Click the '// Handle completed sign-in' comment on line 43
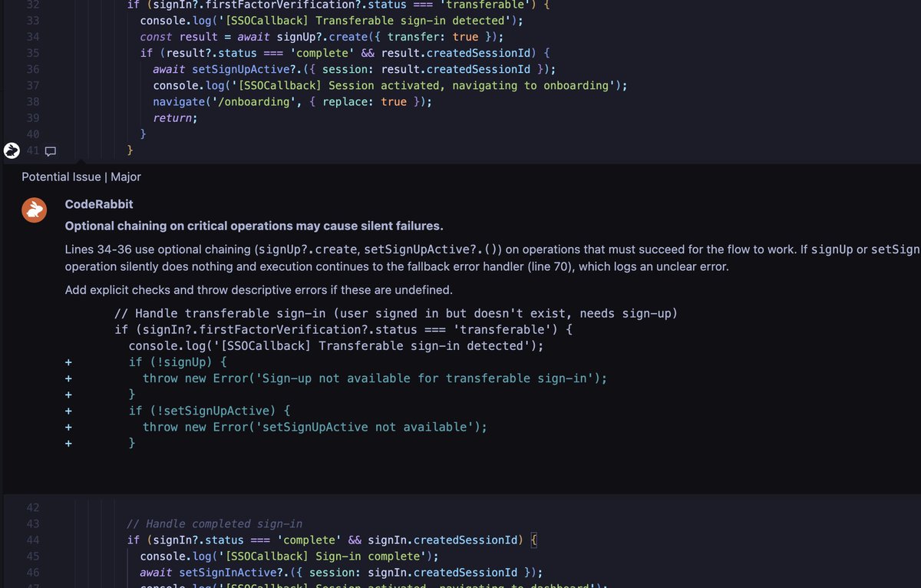This screenshot has height=588, width=921. tap(215, 524)
